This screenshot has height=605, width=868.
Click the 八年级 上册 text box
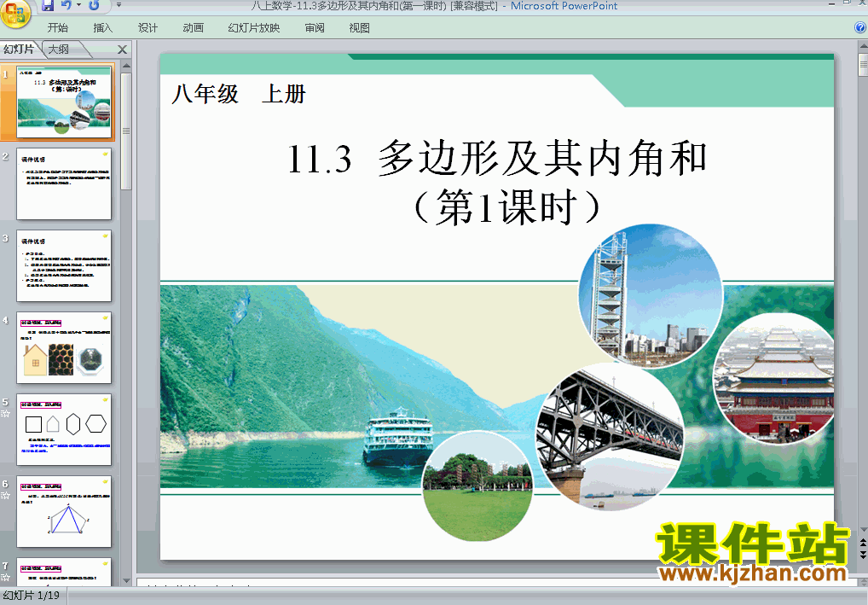tap(239, 94)
